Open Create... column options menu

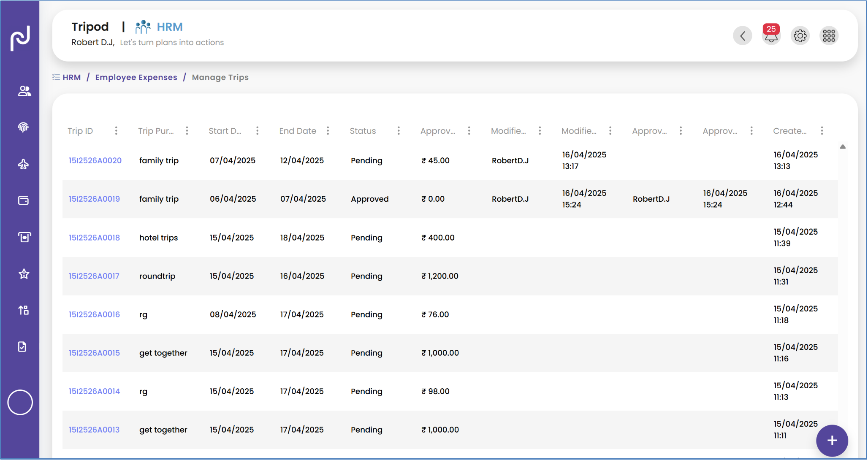822,131
